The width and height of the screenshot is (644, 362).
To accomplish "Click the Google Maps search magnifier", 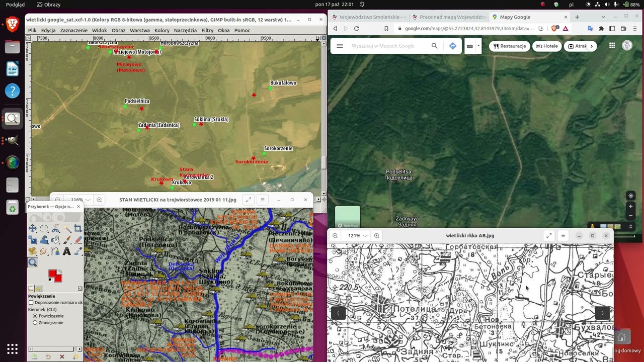I will 435,46.
